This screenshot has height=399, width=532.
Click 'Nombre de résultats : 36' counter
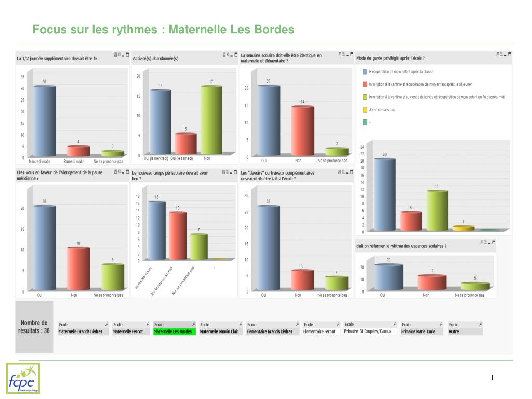coord(34,327)
